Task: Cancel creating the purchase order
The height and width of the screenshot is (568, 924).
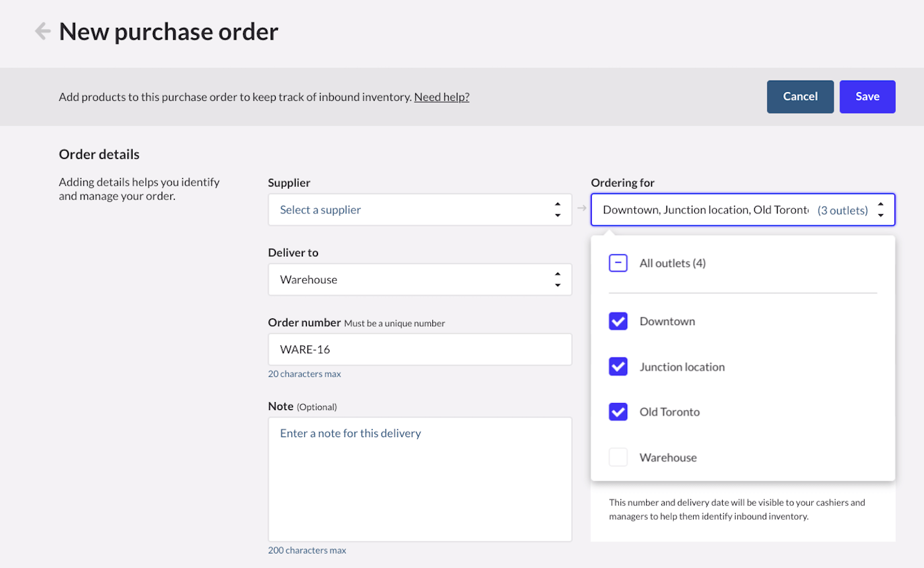Action: (x=800, y=96)
